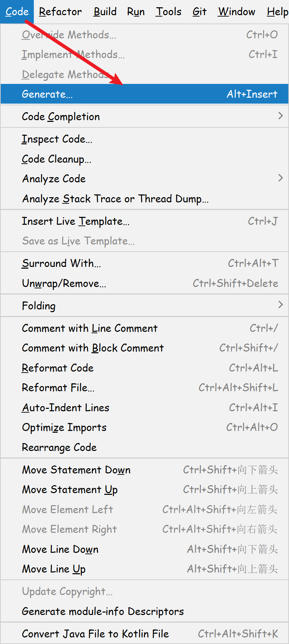Expand the Folding submenu
Viewport: 289px width, 644px height.
[x=39, y=306]
